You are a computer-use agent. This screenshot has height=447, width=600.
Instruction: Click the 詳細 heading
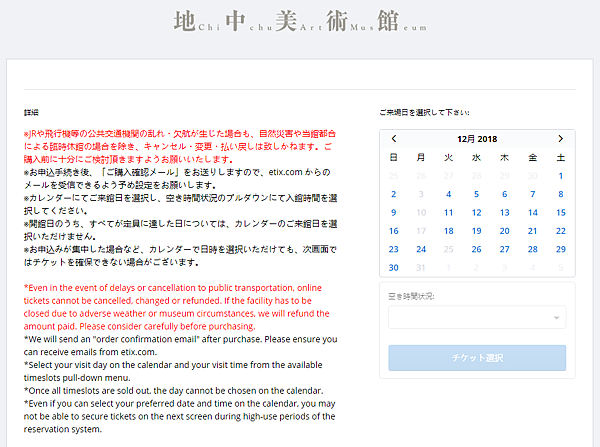pyautogui.click(x=31, y=113)
